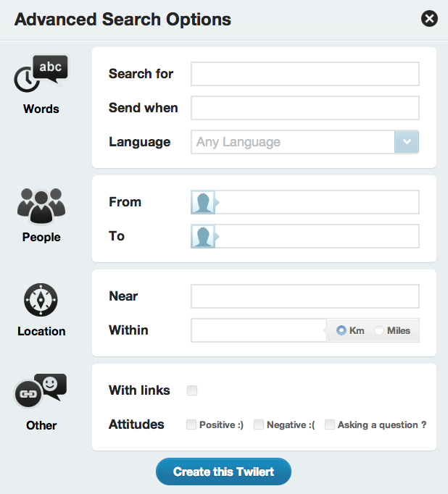
Task: Select the Km radio button
Action: click(x=341, y=330)
